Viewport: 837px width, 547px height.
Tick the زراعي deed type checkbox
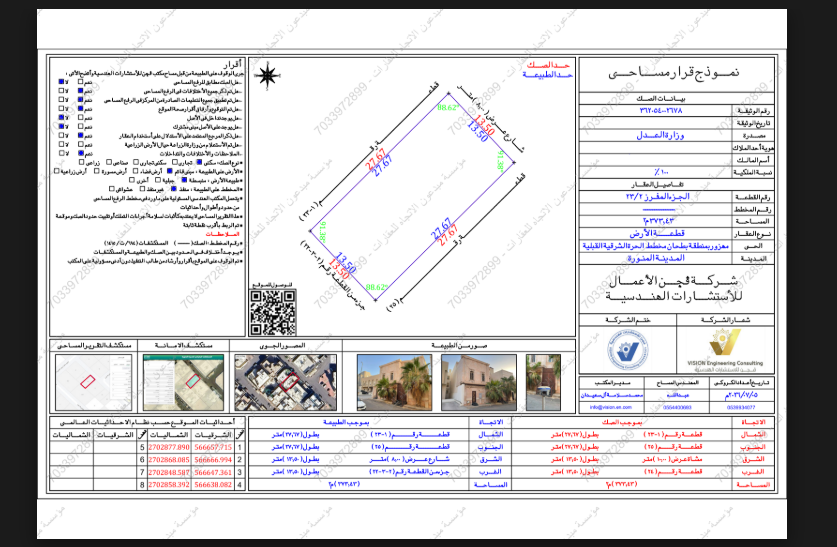82,162
